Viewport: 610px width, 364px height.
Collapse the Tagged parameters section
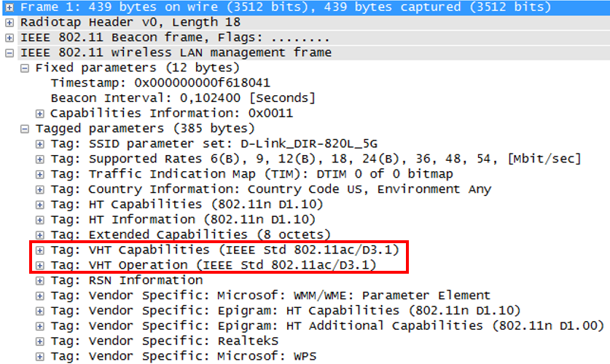25,129
